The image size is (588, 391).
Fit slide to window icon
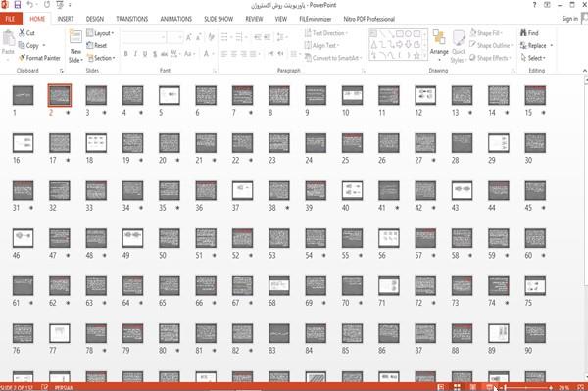click(580, 387)
